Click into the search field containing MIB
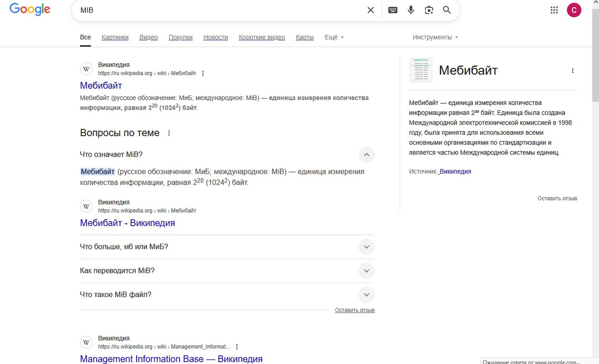 pyautogui.click(x=220, y=10)
